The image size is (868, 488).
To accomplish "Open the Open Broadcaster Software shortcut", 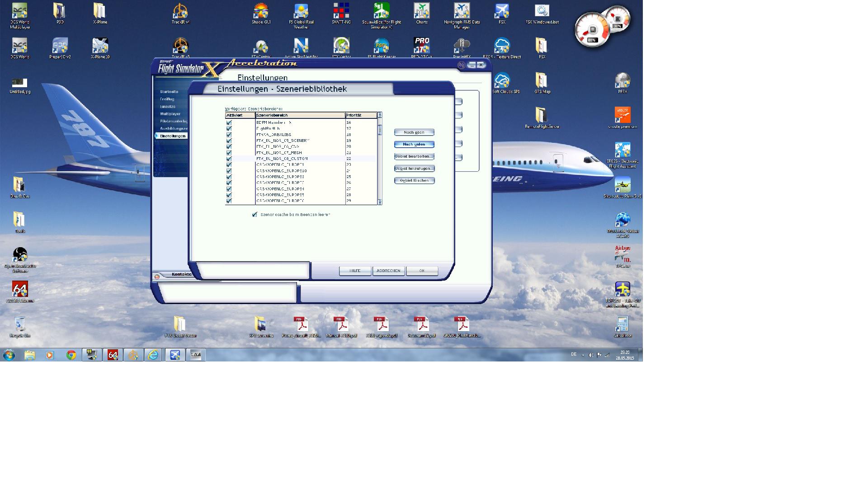I will tap(20, 259).
